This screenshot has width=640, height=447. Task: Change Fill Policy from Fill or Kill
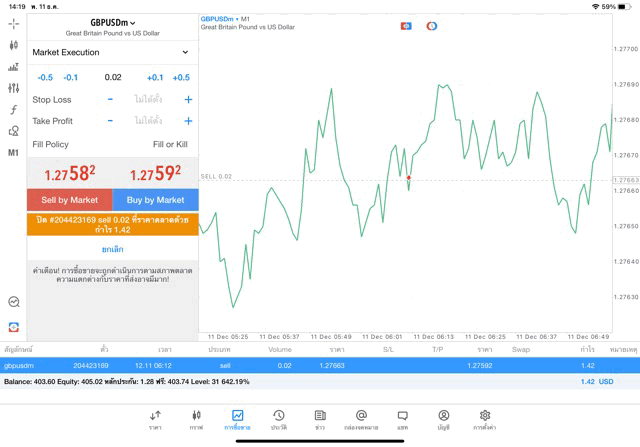[x=170, y=144]
